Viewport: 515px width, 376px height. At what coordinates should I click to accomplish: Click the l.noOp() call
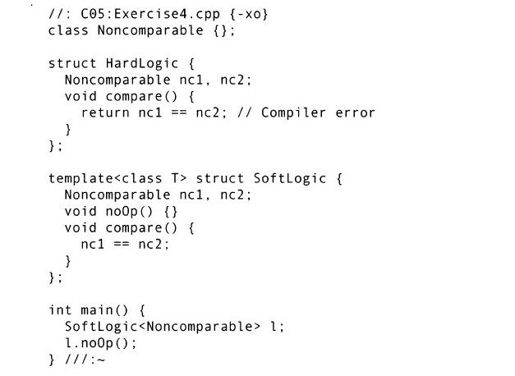click(101, 343)
